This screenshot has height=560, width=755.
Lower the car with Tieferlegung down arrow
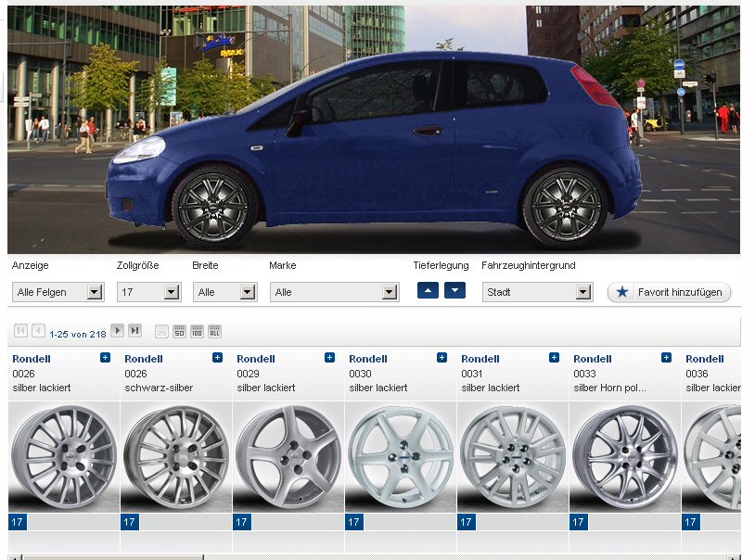(x=454, y=290)
